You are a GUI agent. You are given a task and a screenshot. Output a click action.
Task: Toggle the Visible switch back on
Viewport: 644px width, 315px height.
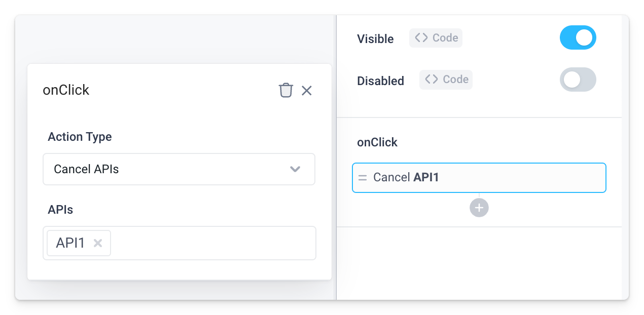[x=578, y=37]
